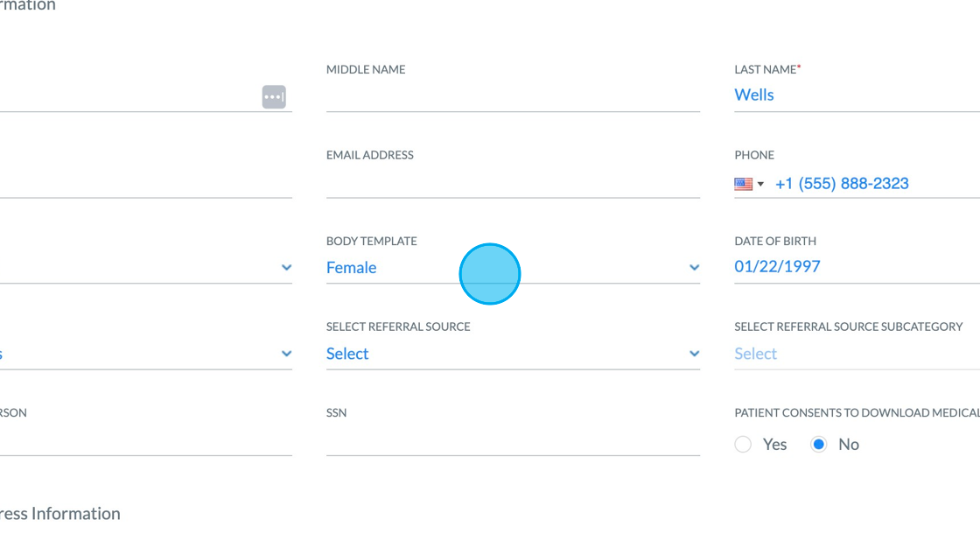Click the Referral Source chevron arrow
Image resolution: width=980 pixels, height=548 pixels.
694,354
